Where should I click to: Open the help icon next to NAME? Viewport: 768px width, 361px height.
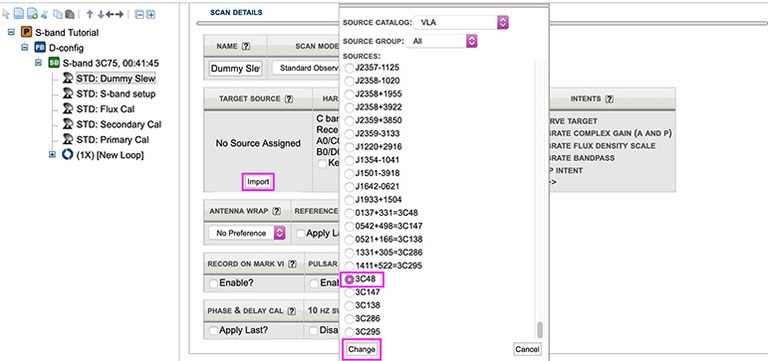pyautogui.click(x=246, y=47)
